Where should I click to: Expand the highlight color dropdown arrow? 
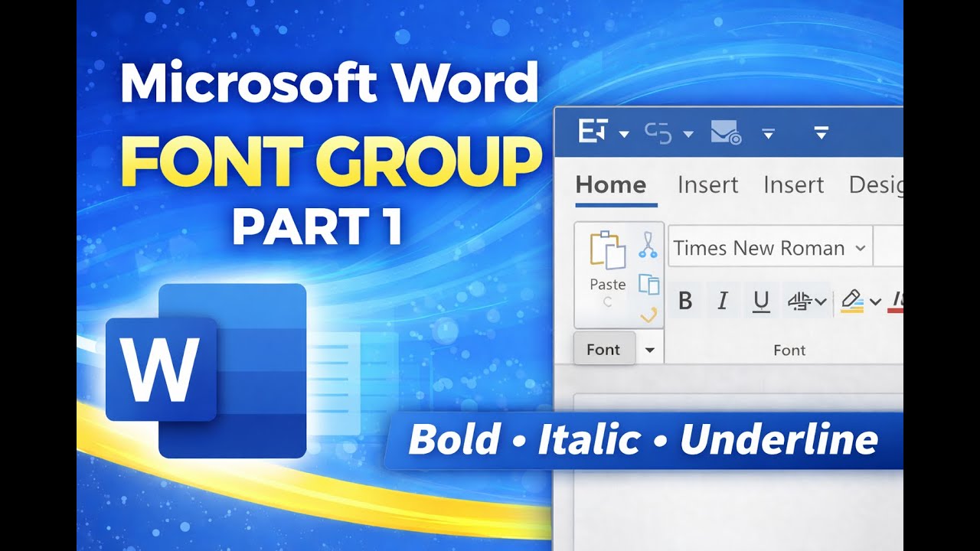click(x=875, y=302)
